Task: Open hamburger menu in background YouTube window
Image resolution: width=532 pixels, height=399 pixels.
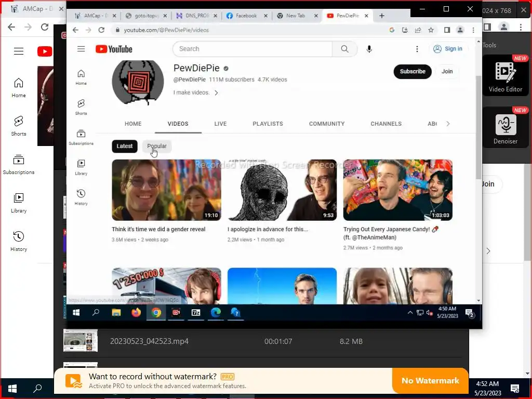Action: pos(19,51)
